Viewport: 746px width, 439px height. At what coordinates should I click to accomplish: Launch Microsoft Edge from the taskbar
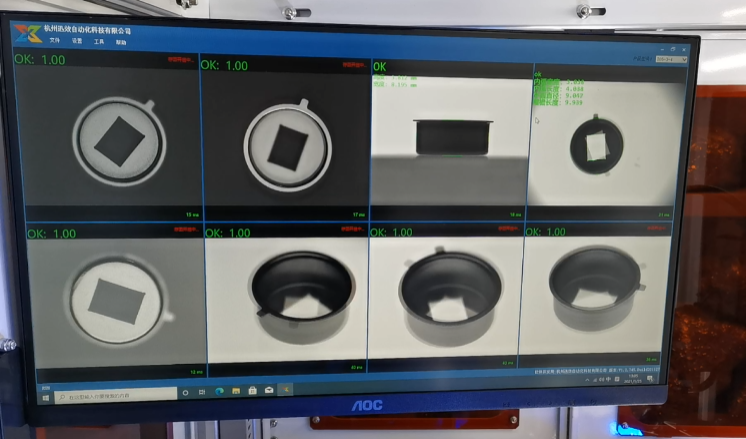(x=219, y=391)
